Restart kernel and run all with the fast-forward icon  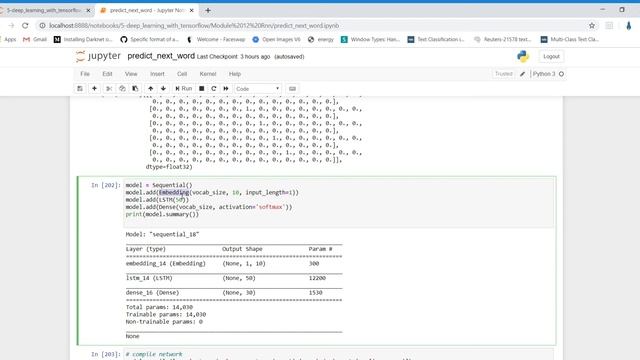click(x=226, y=89)
